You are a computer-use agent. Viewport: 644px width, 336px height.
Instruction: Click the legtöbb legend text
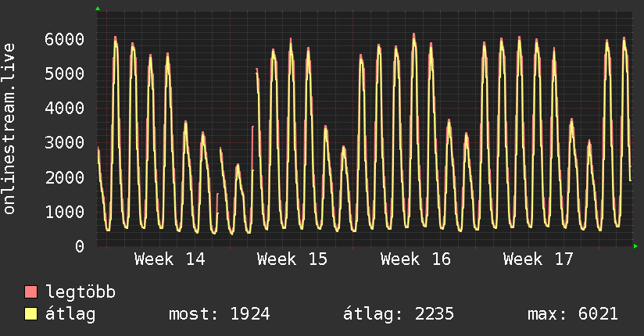point(80,292)
